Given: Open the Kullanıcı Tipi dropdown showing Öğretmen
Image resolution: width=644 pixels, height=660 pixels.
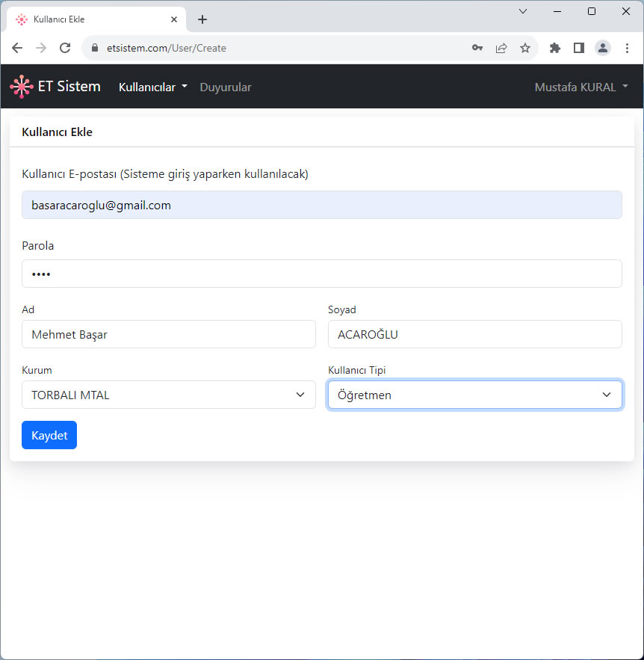Looking at the screenshot, I should tap(475, 395).
